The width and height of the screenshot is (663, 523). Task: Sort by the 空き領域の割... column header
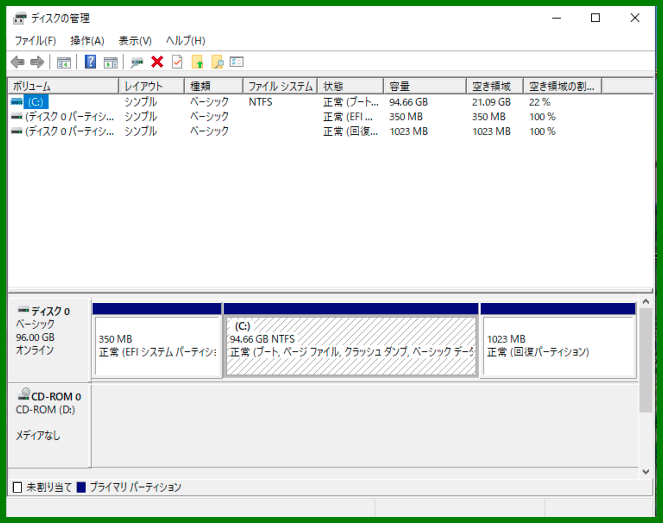(x=562, y=86)
